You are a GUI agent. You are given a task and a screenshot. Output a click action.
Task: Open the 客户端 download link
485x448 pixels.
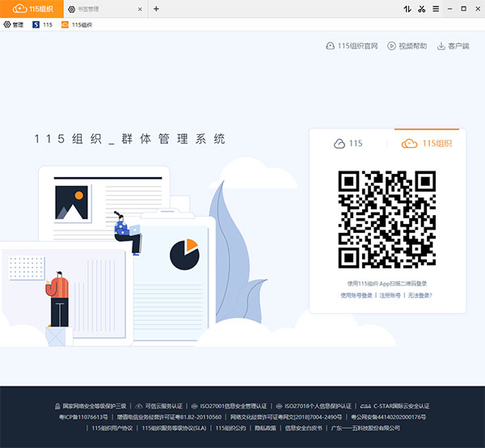click(x=453, y=46)
